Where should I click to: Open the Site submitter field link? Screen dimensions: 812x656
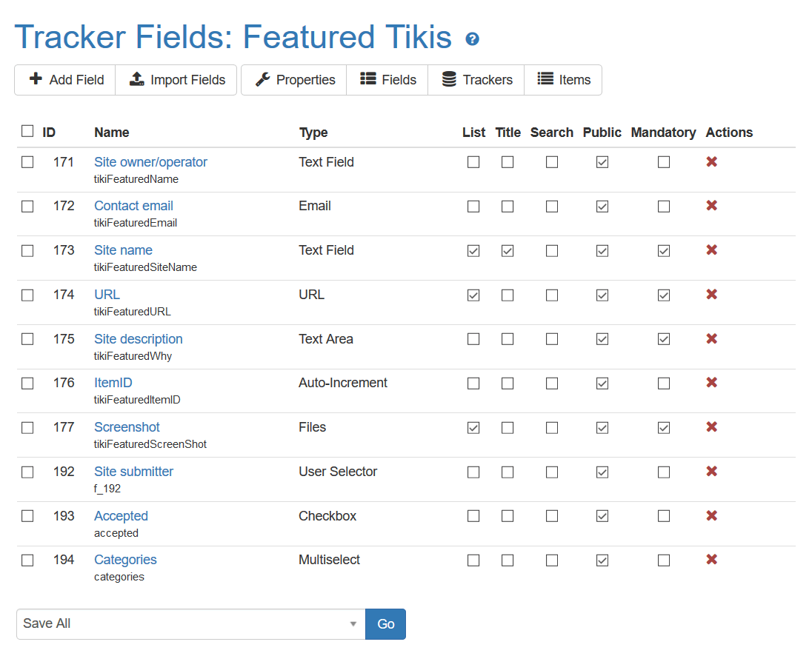click(133, 472)
